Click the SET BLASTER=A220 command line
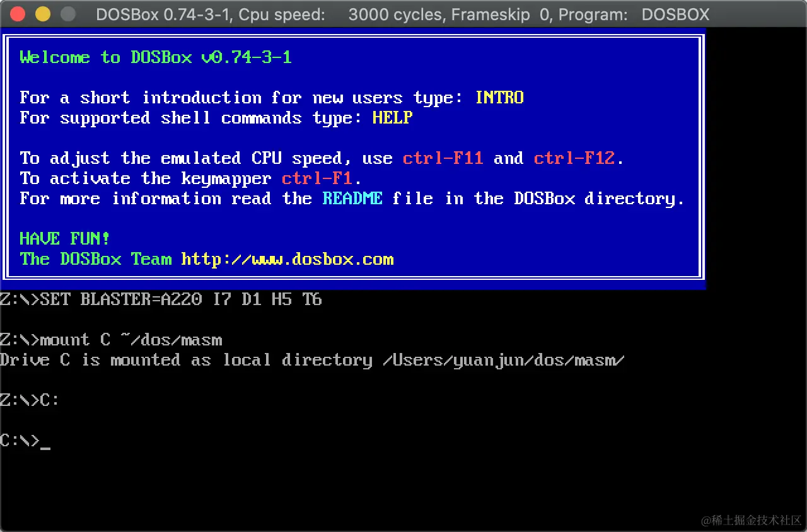Viewport: 807px width, 532px height. (161, 299)
